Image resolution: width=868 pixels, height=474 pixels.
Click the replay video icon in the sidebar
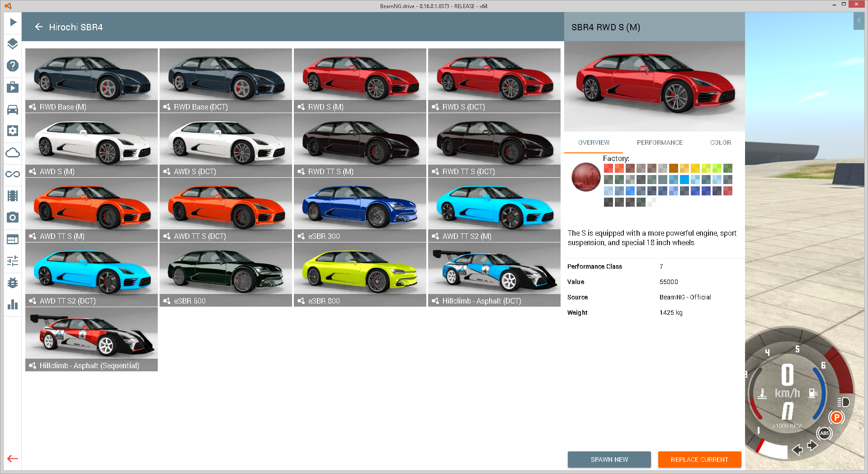(x=13, y=87)
